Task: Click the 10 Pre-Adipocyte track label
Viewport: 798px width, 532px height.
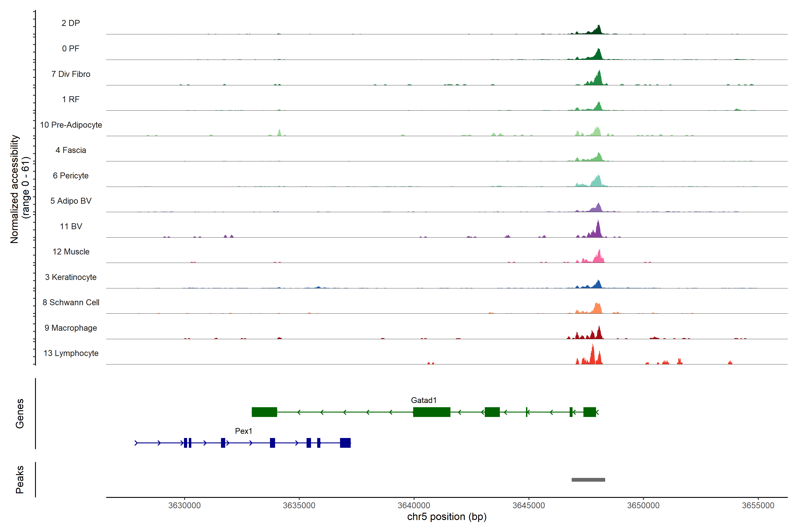Action: 71,125
